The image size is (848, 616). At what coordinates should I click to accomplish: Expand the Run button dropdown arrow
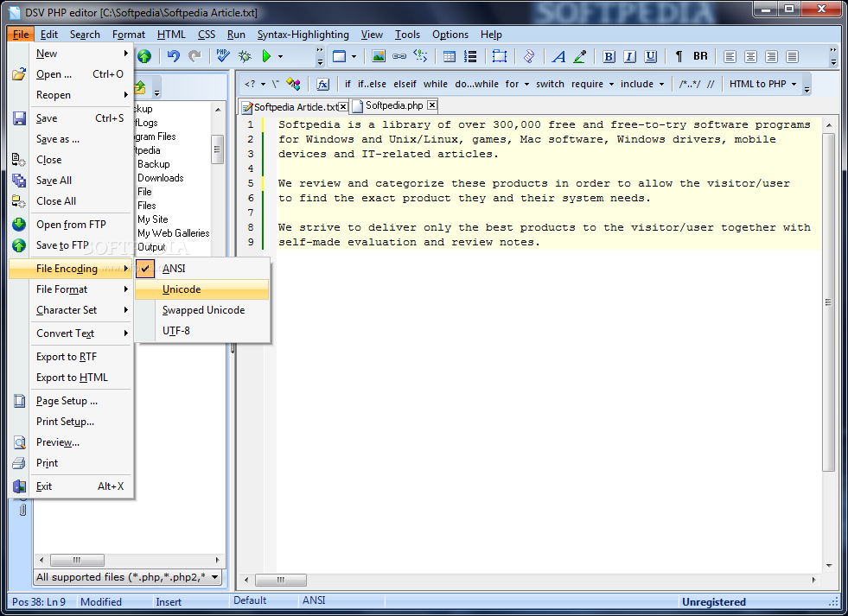click(280, 56)
